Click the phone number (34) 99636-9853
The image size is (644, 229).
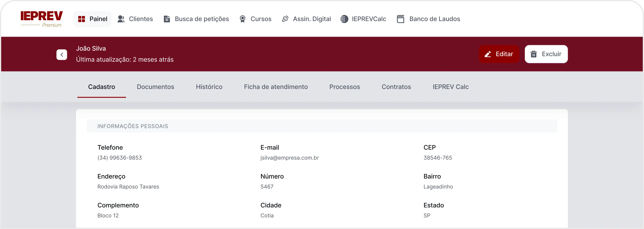(120, 158)
